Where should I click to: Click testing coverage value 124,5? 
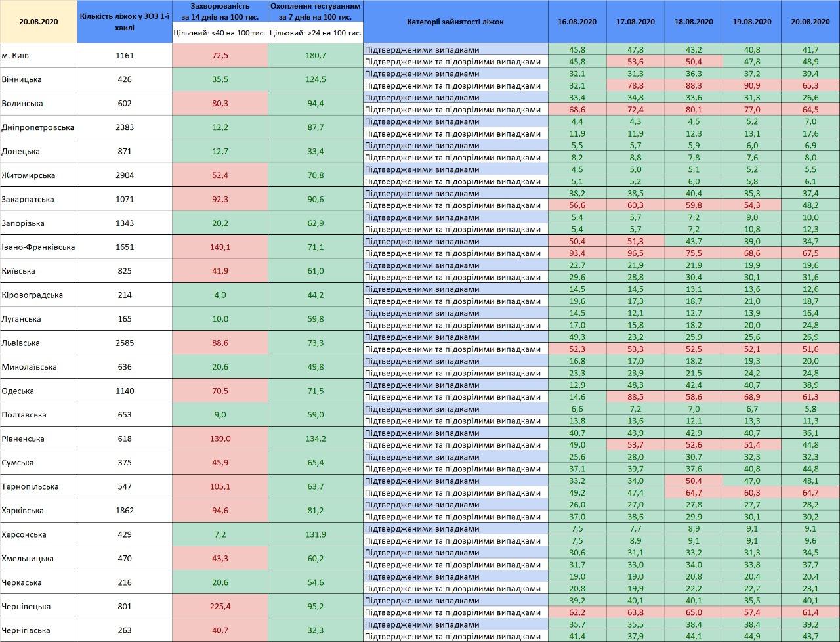[x=316, y=79]
